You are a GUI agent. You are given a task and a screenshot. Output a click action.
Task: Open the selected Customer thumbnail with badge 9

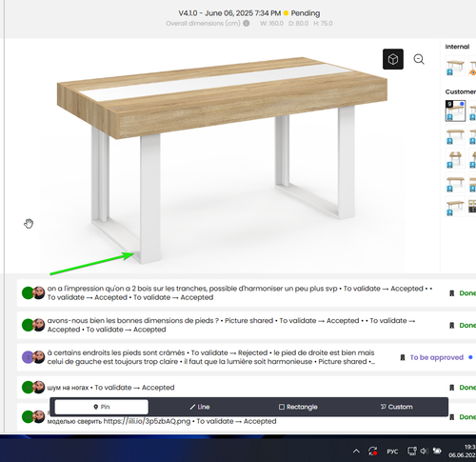[455, 110]
